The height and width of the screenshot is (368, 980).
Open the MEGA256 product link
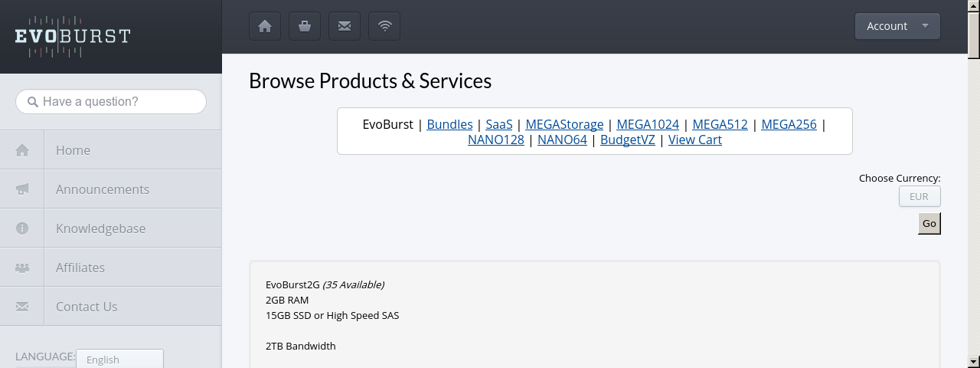click(789, 124)
